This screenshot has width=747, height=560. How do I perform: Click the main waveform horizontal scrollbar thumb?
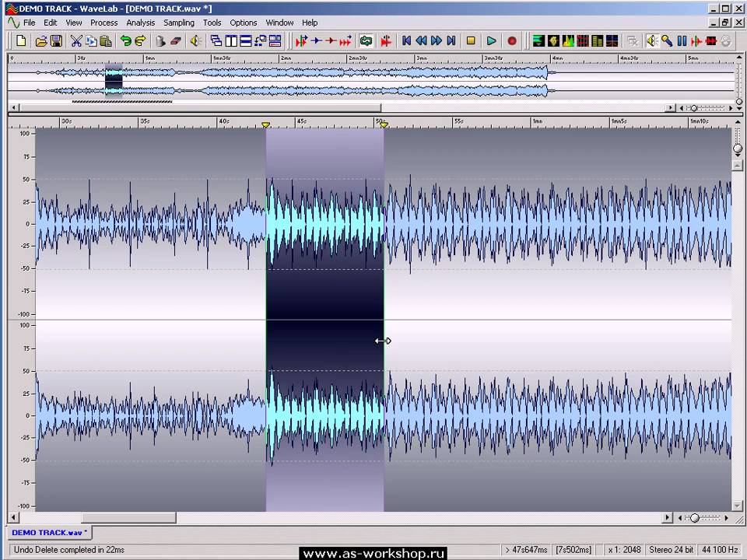pos(128,518)
